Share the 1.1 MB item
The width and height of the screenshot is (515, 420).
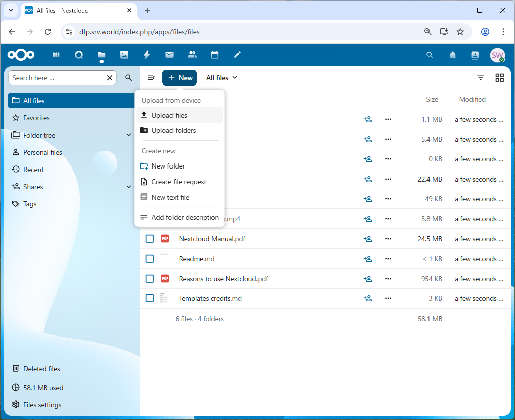coord(368,119)
